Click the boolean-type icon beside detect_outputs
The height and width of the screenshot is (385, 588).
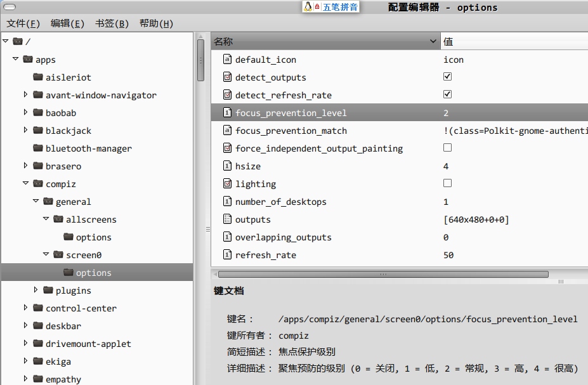(x=227, y=77)
